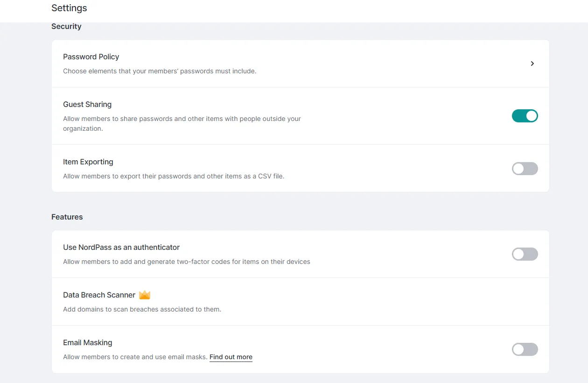
Task: Click the Password Policy description text
Action: pos(160,71)
